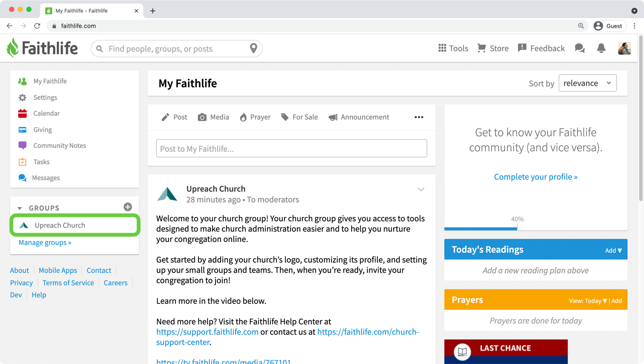Go to Community Notes in sidebar
Screen dimensions: 644x364
coord(59,145)
